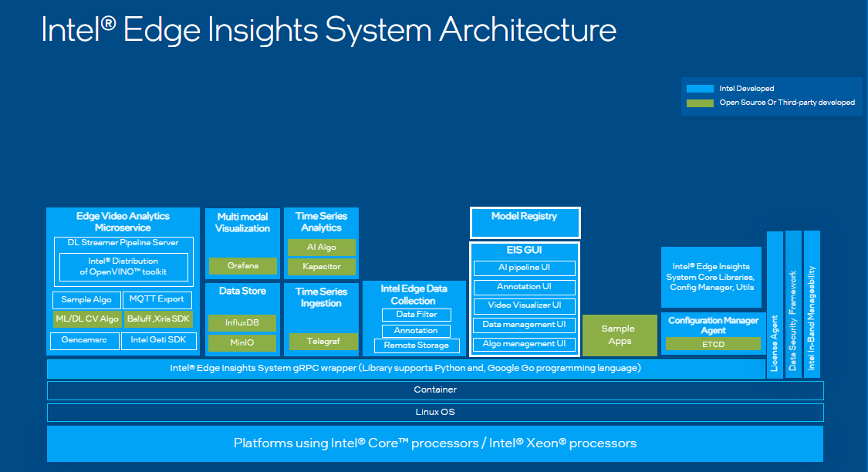The height and width of the screenshot is (472, 868).
Task: Click the Intel Edge Data Collection heading
Action: tap(414, 295)
